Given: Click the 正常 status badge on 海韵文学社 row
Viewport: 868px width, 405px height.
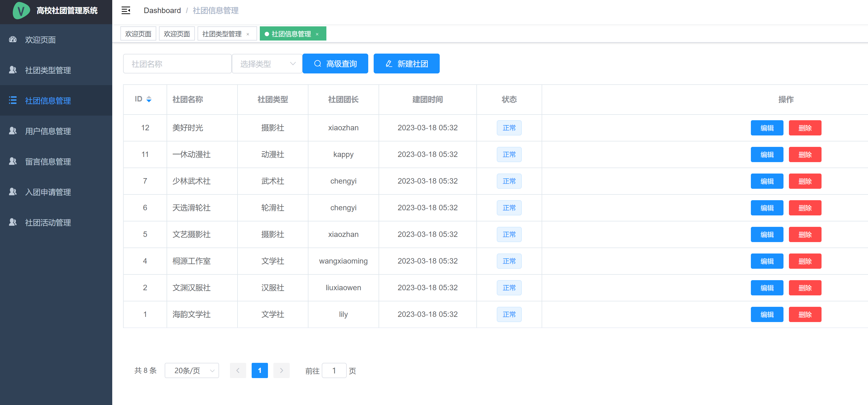Looking at the screenshot, I should (509, 314).
